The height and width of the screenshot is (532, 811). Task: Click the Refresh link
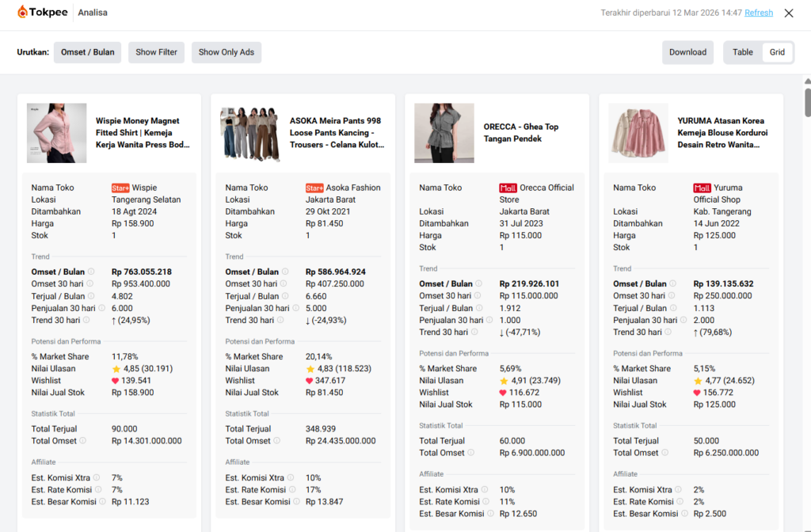click(x=759, y=13)
